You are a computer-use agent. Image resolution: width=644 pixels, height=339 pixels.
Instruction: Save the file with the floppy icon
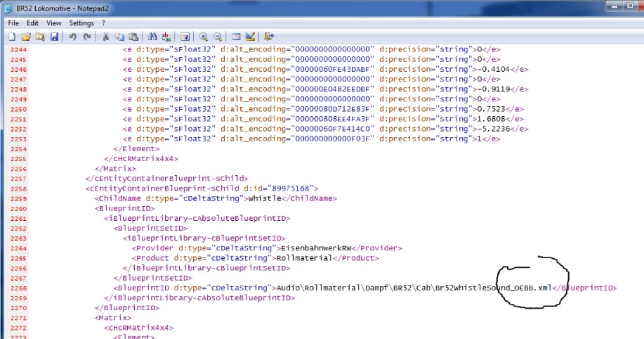(53, 37)
